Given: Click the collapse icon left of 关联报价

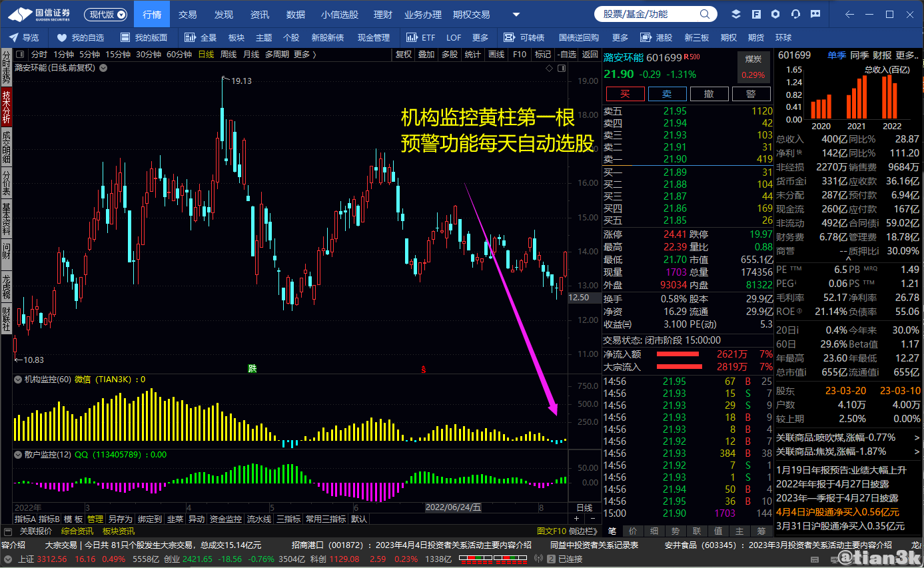Looking at the screenshot, I should [8, 531].
